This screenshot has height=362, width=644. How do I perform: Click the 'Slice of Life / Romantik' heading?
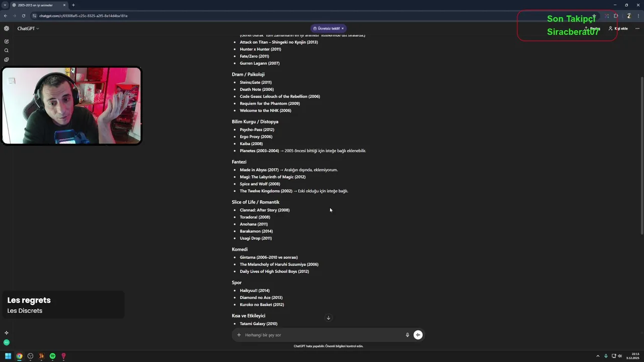[x=256, y=202]
